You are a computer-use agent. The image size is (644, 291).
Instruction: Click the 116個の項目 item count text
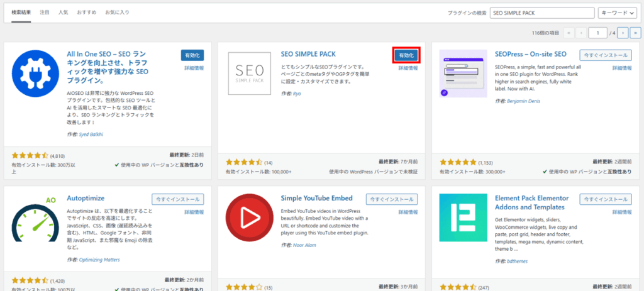(x=545, y=33)
